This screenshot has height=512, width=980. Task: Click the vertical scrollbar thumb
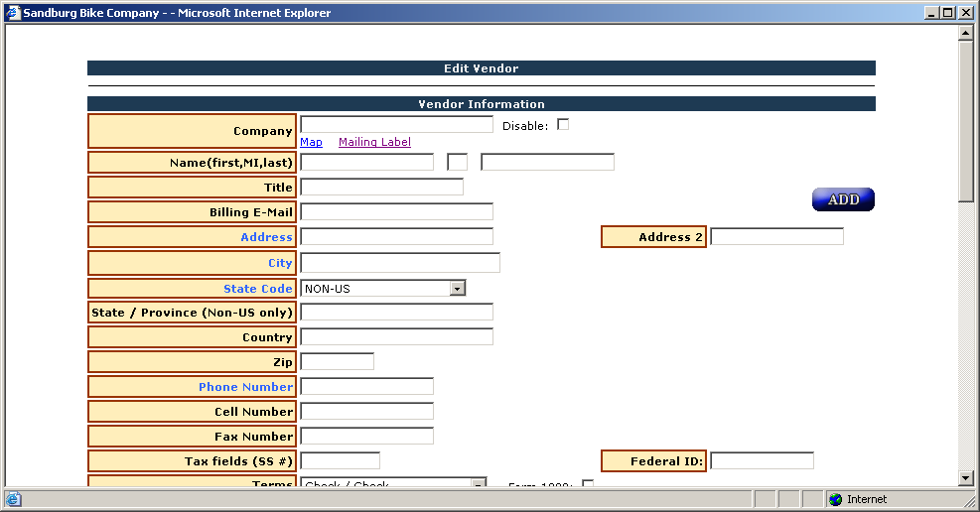click(965, 119)
